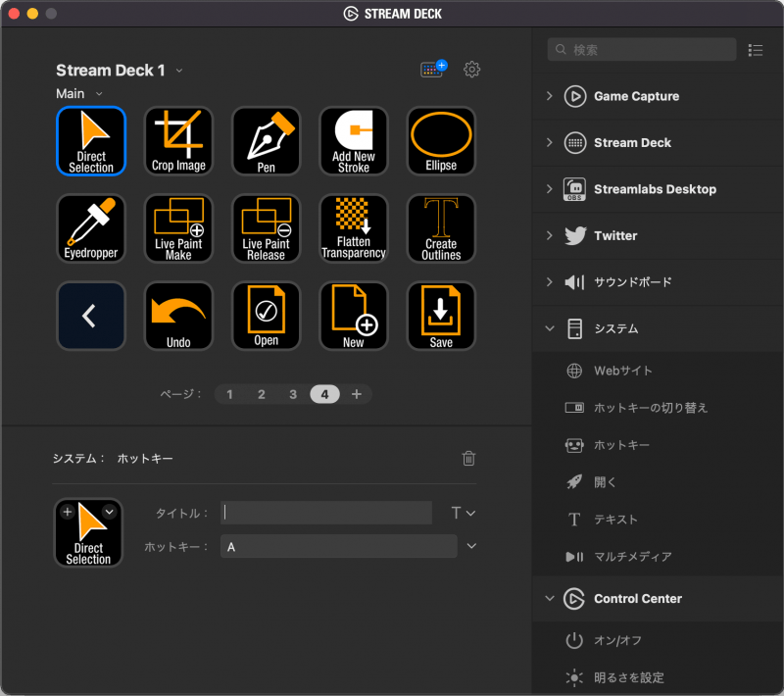The height and width of the screenshot is (696, 784).
Task: Switch to page 1
Action: 229,394
